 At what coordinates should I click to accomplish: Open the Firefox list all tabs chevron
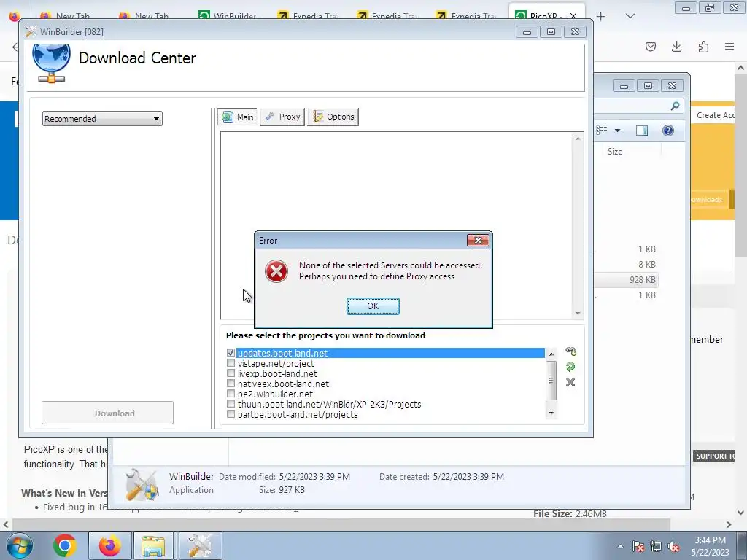click(630, 16)
